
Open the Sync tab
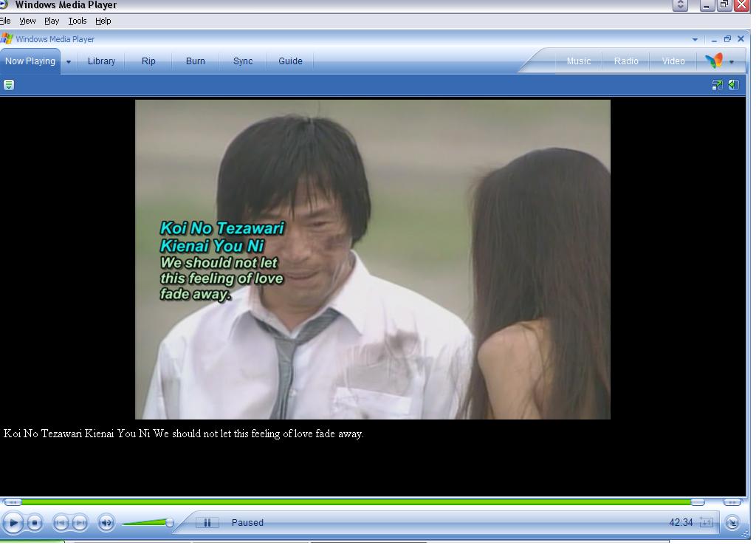click(242, 61)
